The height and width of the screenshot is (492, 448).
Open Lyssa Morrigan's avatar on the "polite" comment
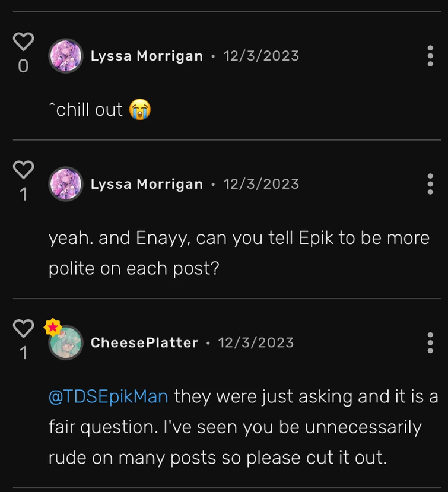pos(65,184)
